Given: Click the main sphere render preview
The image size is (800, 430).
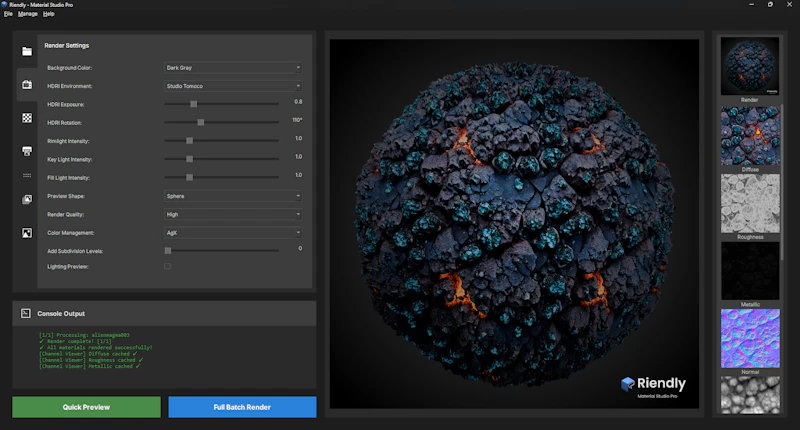Looking at the screenshot, I should (514, 223).
